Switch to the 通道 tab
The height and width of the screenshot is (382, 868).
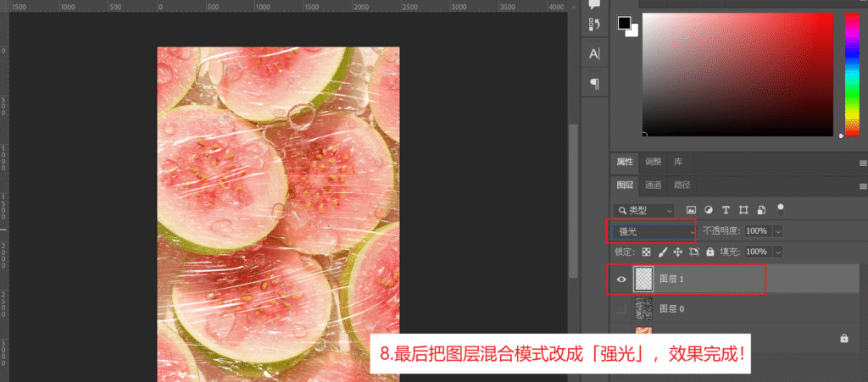pos(654,185)
